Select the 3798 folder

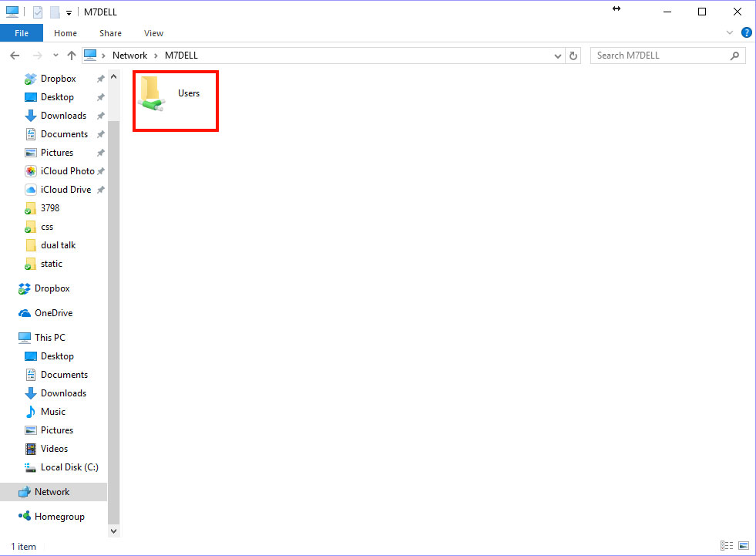point(49,208)
